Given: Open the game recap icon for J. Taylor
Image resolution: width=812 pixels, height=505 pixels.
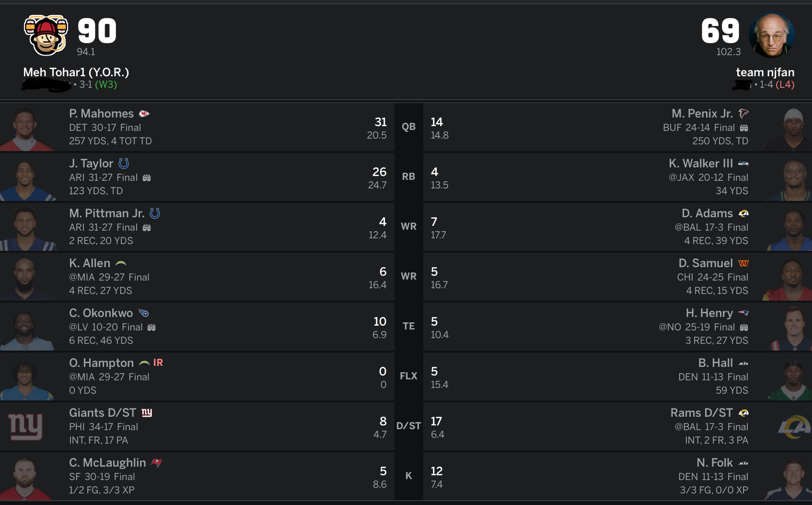Looking at the screenshot, I should click(147, 178).
